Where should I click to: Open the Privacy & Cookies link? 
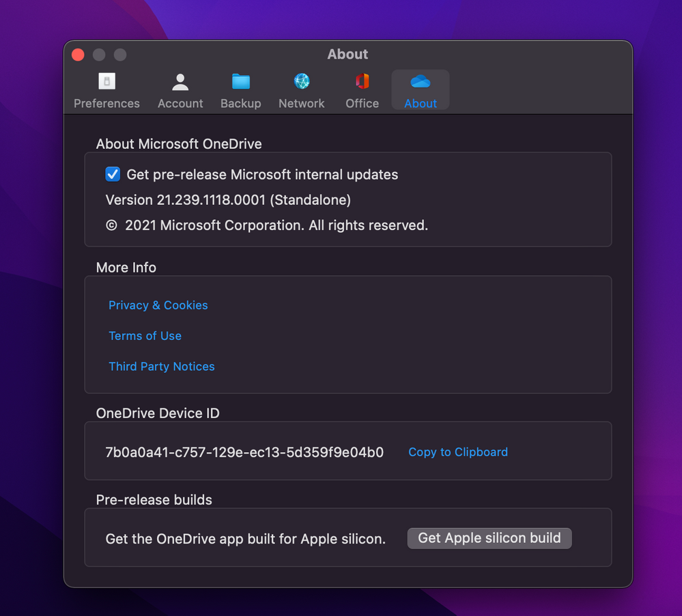158,305
